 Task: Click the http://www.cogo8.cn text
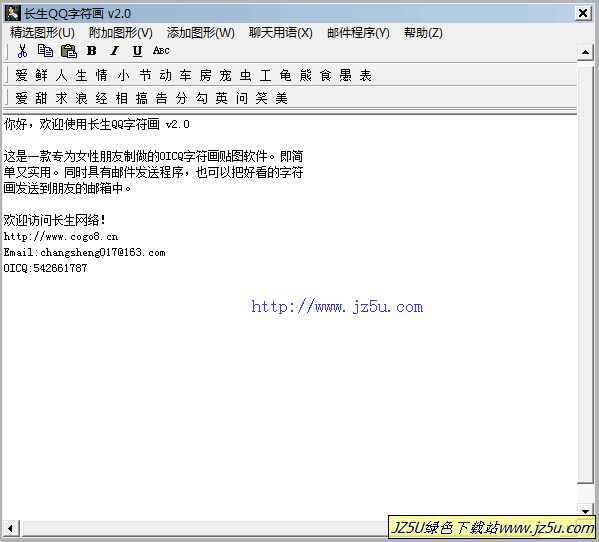[61, 236]
